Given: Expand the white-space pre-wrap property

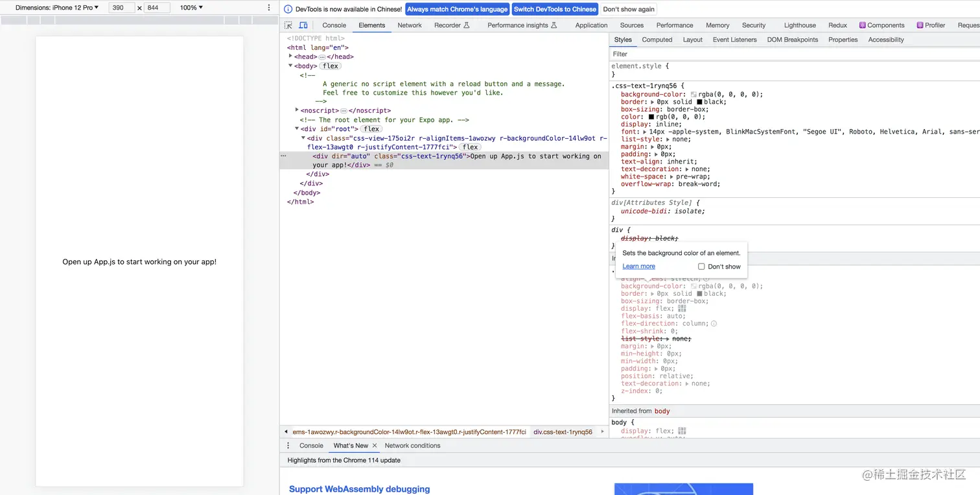Looking at the screenshot, I should 671,176.
